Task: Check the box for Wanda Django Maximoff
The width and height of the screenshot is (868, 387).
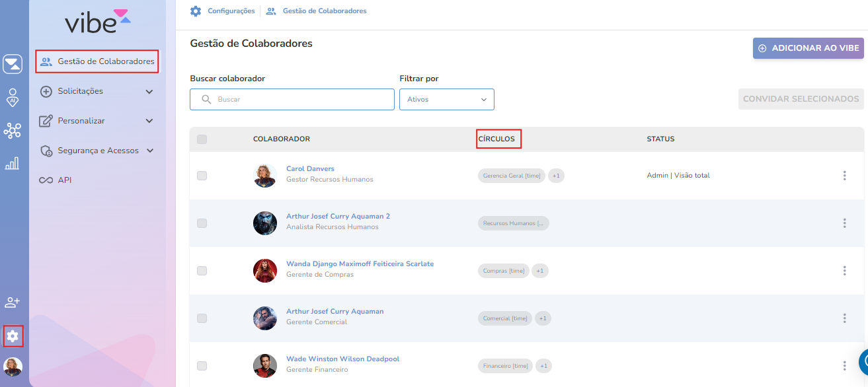Action: [x=202, y=271]
